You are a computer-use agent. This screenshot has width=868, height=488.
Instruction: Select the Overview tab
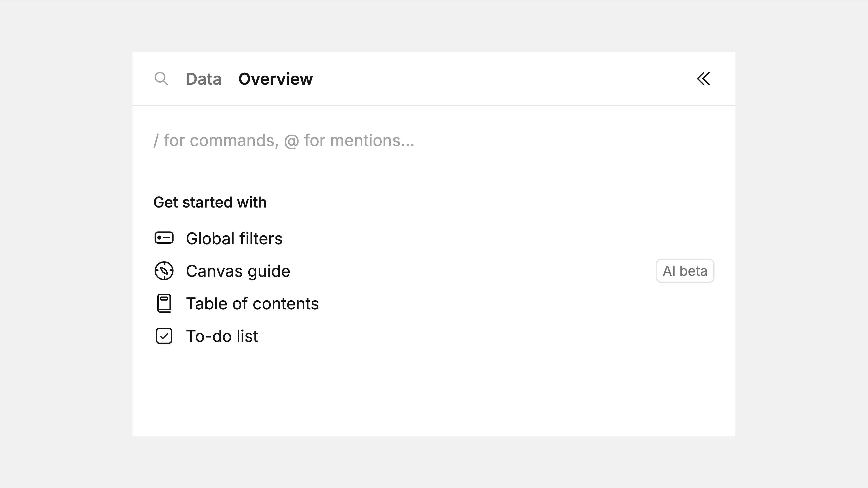tap(275, 79)
